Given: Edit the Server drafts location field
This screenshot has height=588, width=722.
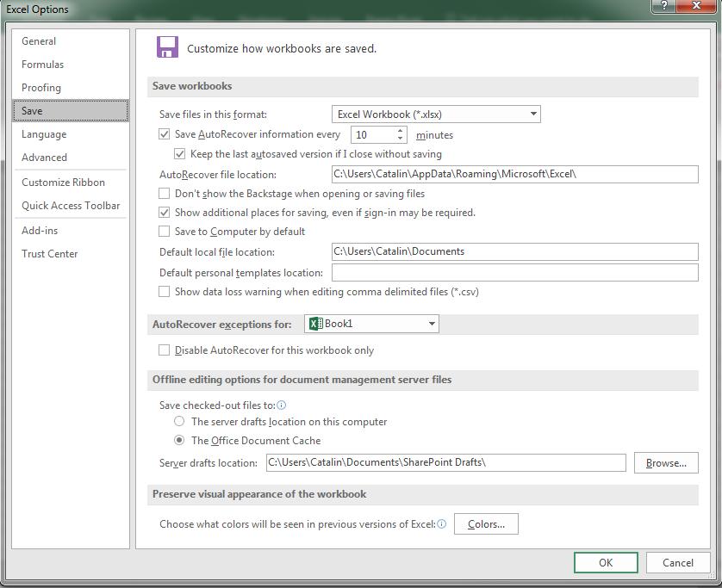Looking at the screenshot, I should point(445,462).
